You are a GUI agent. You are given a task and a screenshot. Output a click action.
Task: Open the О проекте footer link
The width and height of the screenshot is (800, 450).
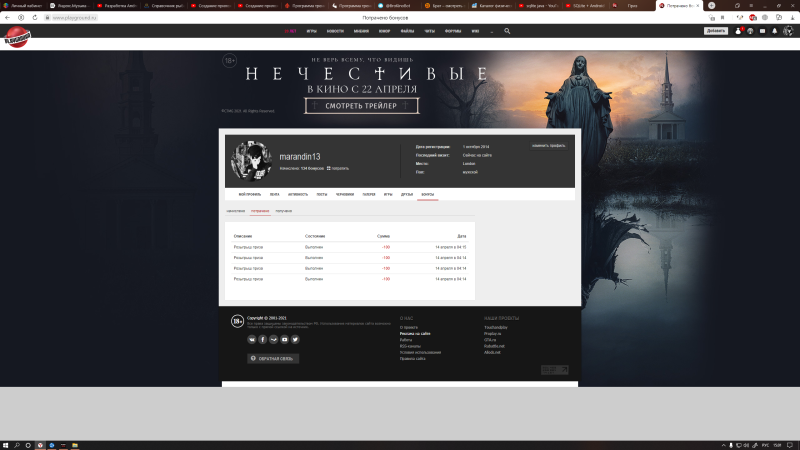tap(409, 328)
